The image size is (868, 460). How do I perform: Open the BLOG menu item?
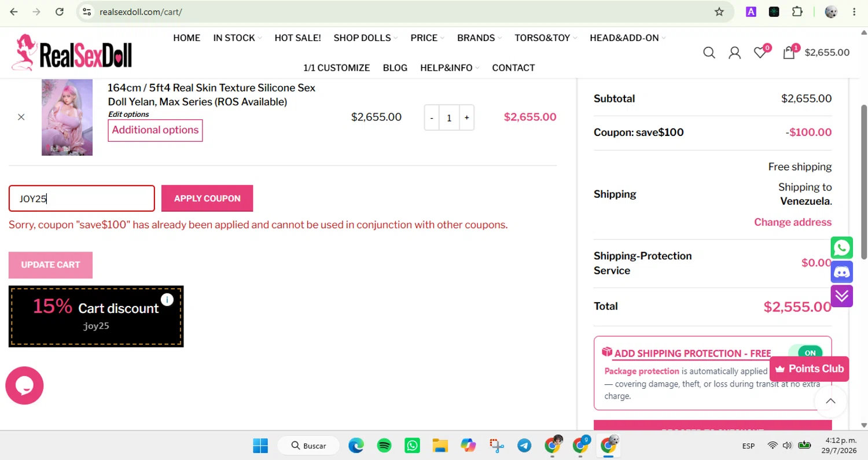[395, 68]
